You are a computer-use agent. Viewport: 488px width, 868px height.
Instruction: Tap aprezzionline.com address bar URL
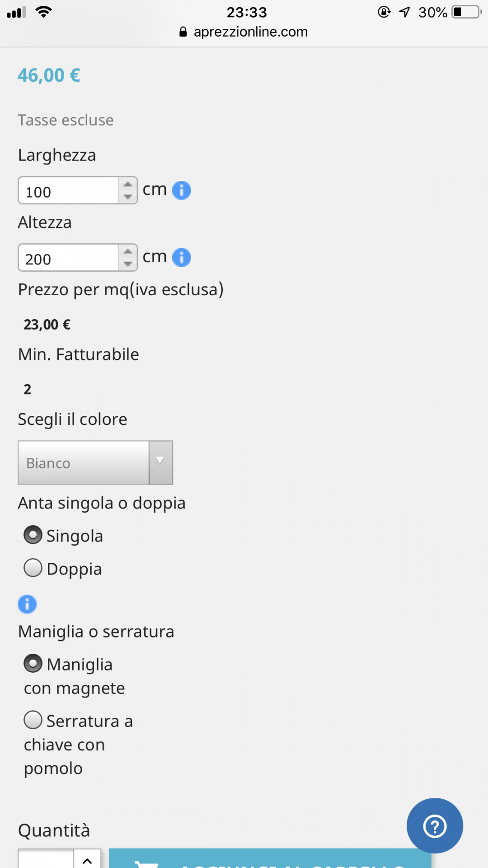[250, 32]
